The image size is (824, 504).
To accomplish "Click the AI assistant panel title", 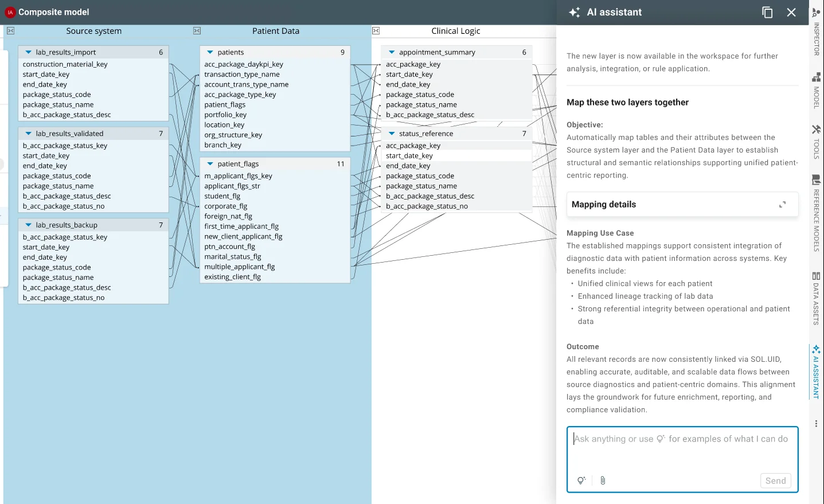I will point(614,12).
